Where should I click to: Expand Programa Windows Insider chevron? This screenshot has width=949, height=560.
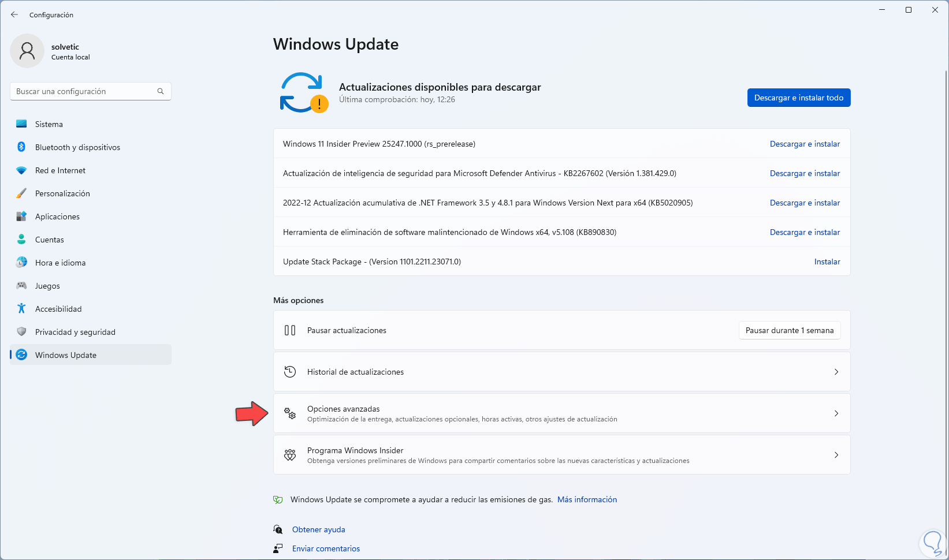(x=836, y=455)
